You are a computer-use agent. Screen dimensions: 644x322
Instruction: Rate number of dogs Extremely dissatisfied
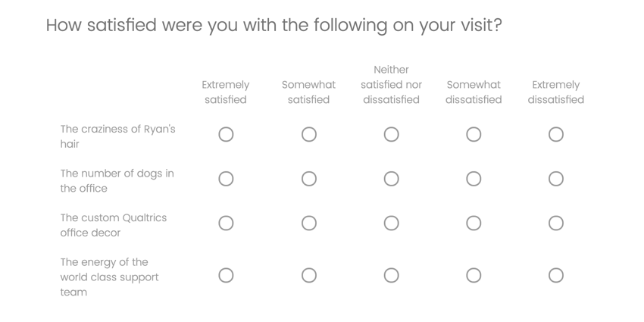[556, 179]
